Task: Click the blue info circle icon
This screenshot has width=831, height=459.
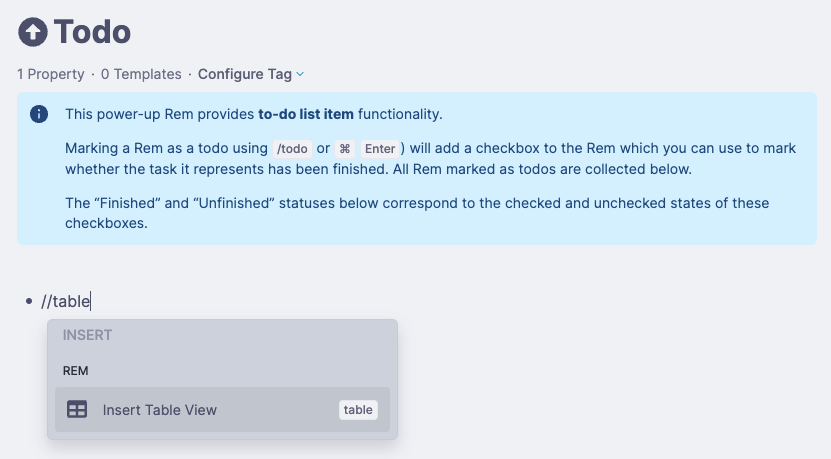Action: tap(39, 114)
